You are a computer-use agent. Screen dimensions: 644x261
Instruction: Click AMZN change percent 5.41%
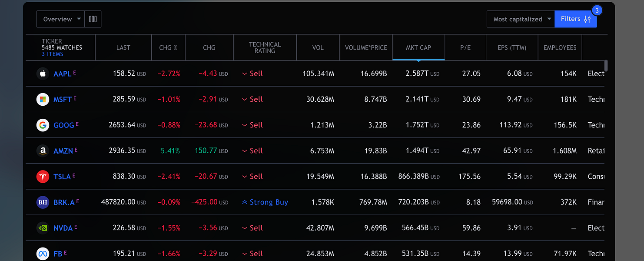coord(170,151)
